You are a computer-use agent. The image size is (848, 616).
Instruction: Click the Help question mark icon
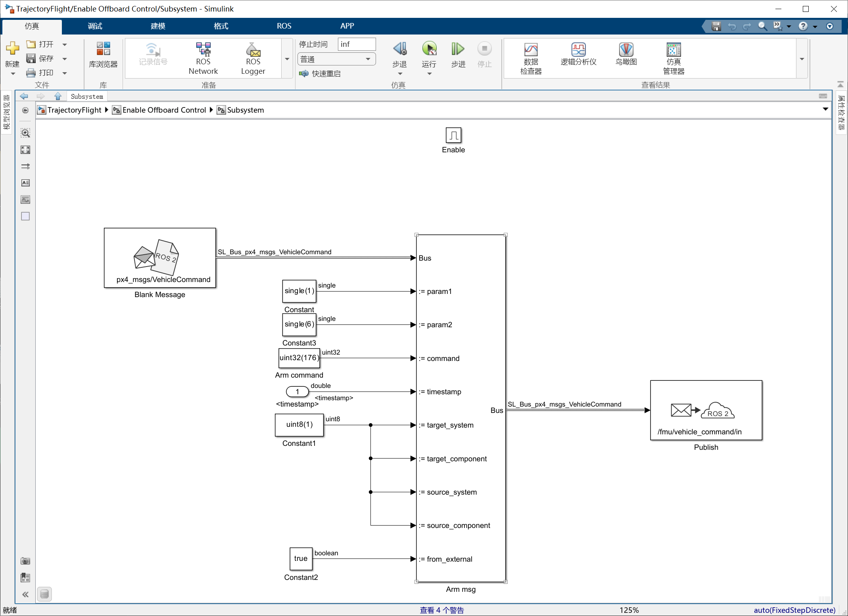pyautogui.click(x=803, y=26)
